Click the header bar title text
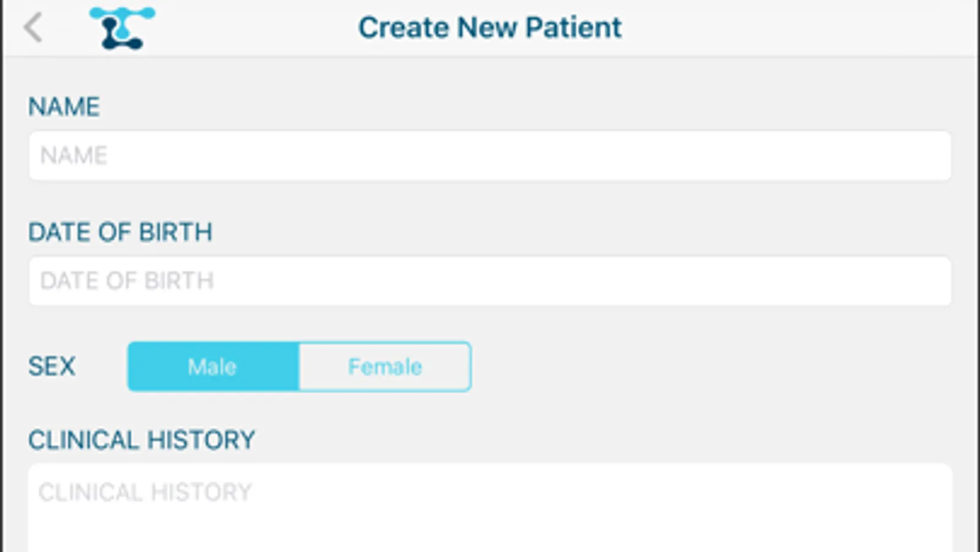 (x=490, y=28)
